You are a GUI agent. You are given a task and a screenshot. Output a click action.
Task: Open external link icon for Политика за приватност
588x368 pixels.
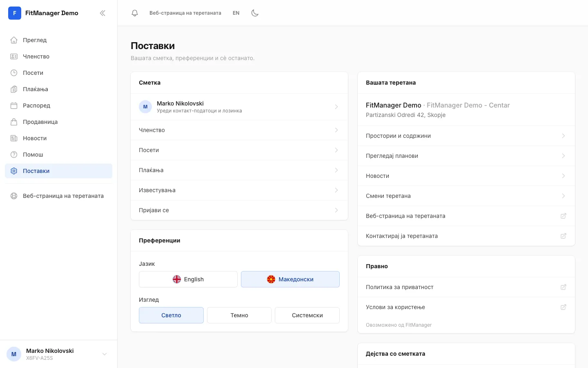(563, 287)
